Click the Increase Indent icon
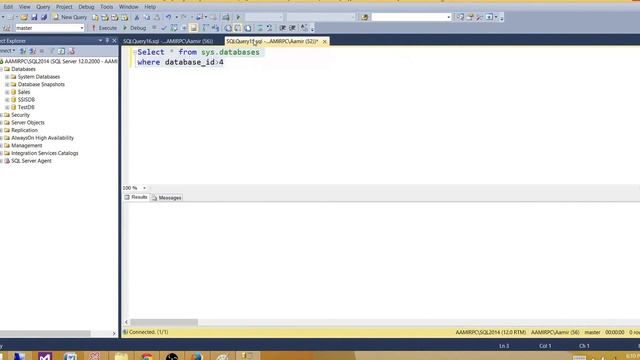This screenshot has width=640, height=360. point(292,28)
